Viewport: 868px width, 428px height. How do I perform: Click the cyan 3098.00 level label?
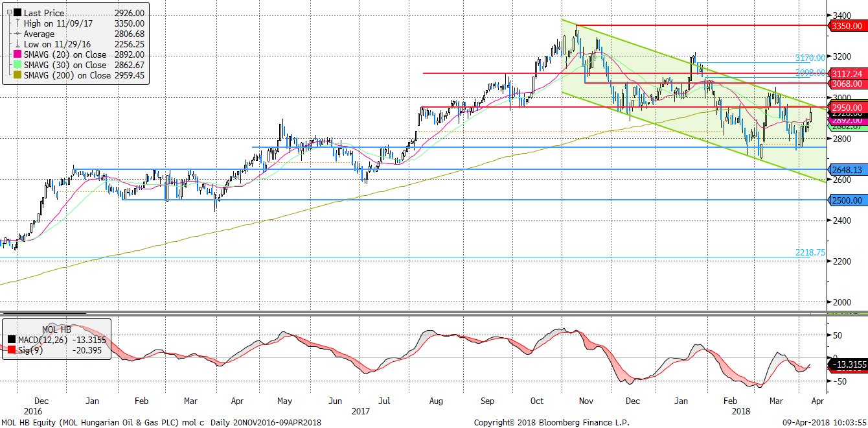pyautogui.click(x=810, y=73)
